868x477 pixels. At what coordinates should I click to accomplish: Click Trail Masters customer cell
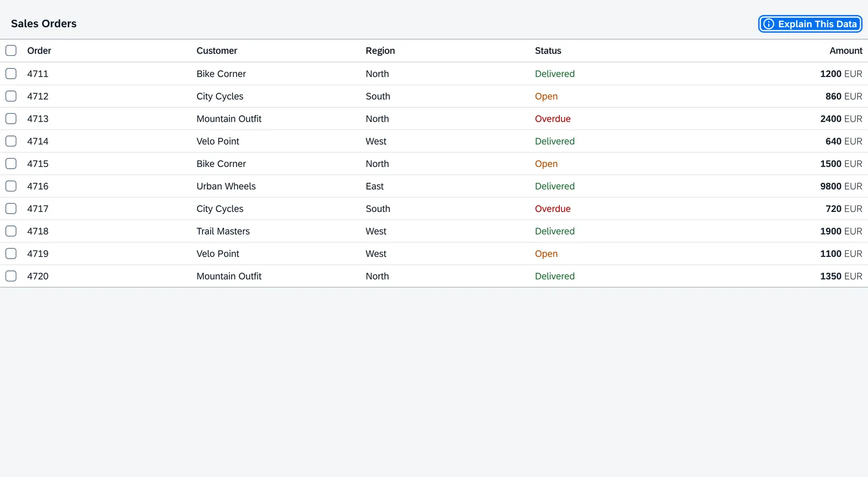pyautogui.click(x=223, y=231)
